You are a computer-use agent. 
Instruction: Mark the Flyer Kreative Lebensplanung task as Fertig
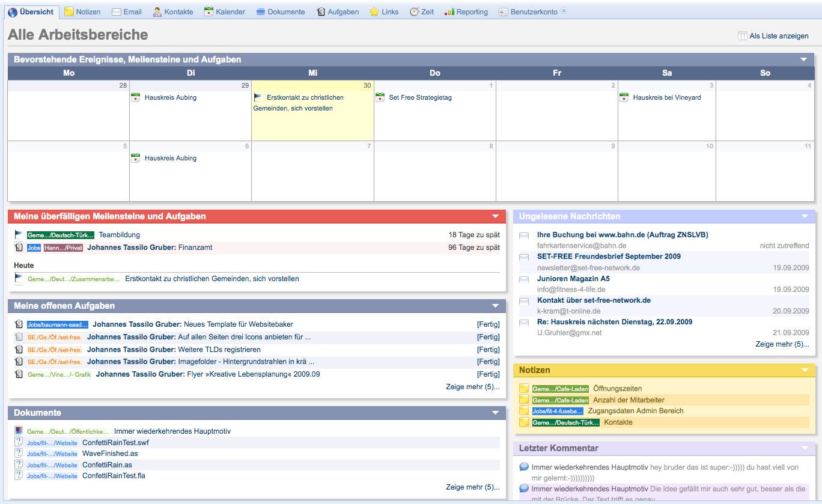pyautogui.click(x=488, y=374)
